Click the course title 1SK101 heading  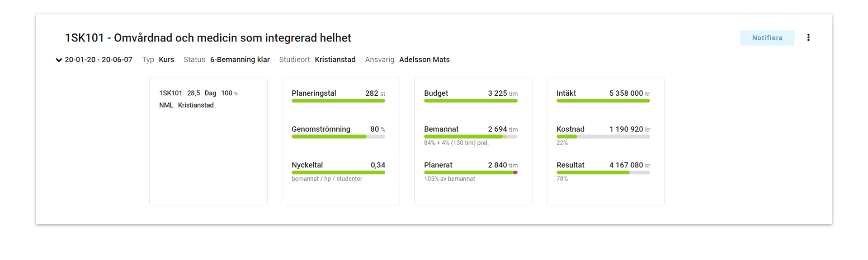click(x=208, y=38)
